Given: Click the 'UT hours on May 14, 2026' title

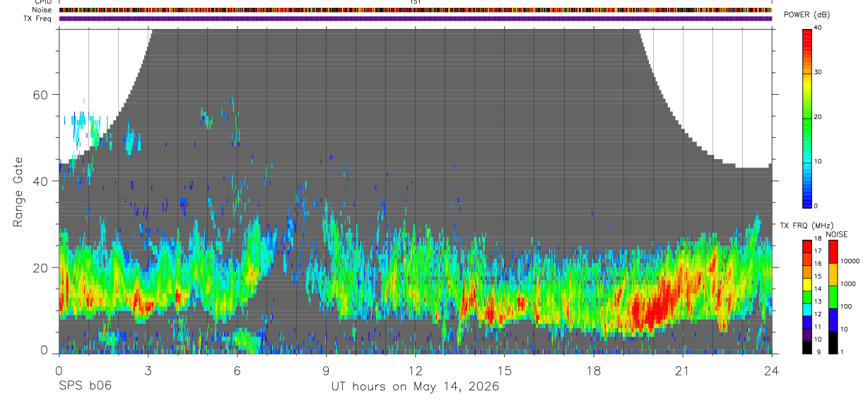Looking at the screenshot, I should (415, 387).
